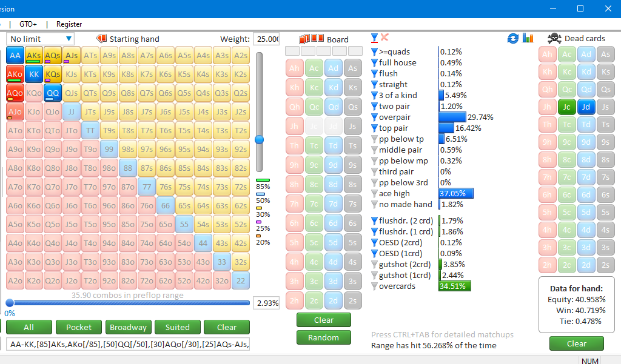Enable the third pair filter funnel
Viewport: 621px width, 364px height.
[374, 172]
